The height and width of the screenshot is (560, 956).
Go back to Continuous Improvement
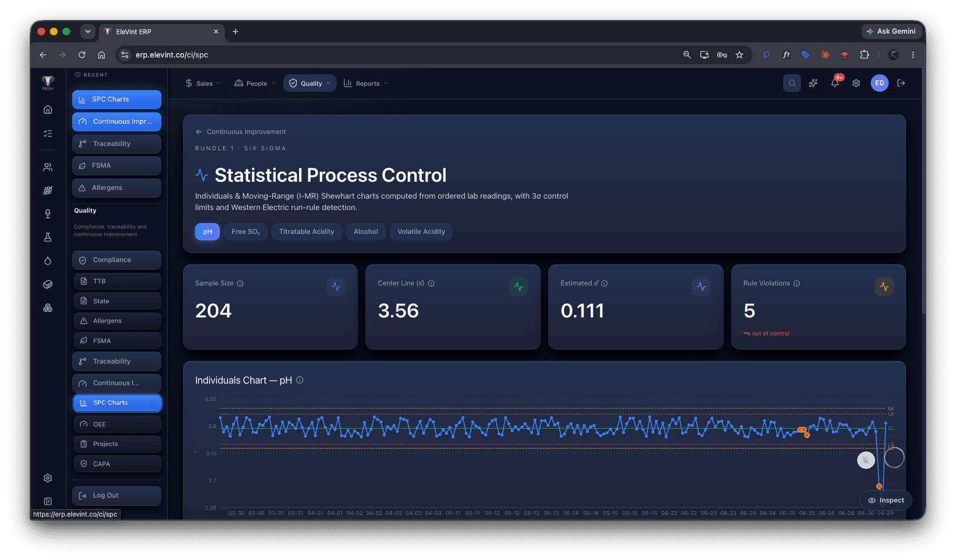(x=240, y=132)
